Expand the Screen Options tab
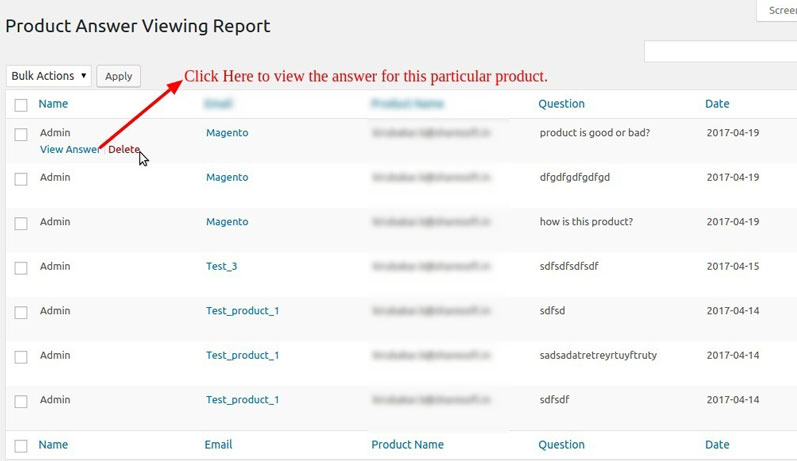The width and height of the screenshot is (797, 461). (x=780, y=10)
